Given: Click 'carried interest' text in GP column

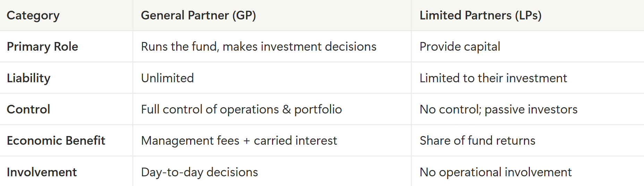Looking at the screenshot, I should 295,141.
